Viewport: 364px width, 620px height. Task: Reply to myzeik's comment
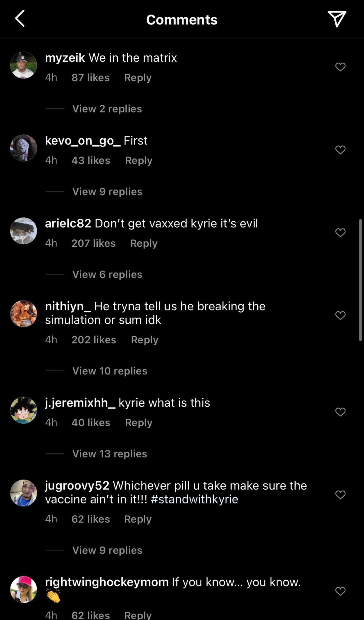(138, 78)
